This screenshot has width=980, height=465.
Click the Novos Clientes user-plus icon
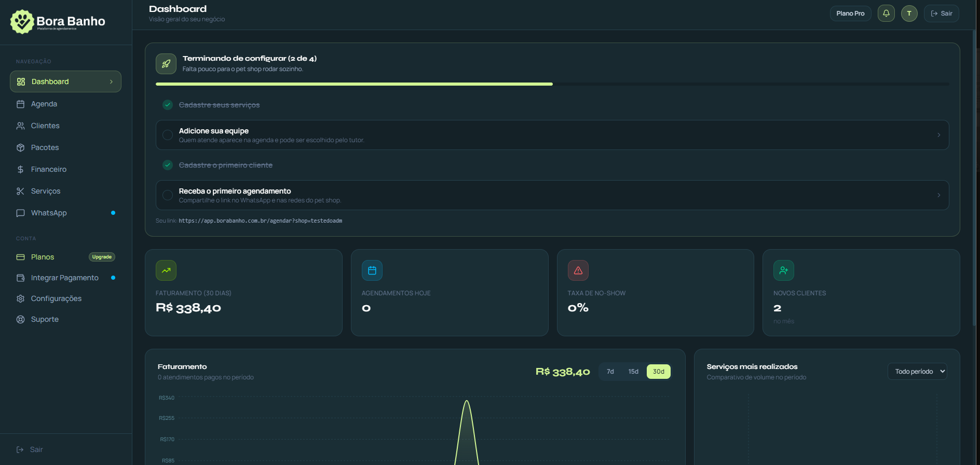[x=784, y=270]
